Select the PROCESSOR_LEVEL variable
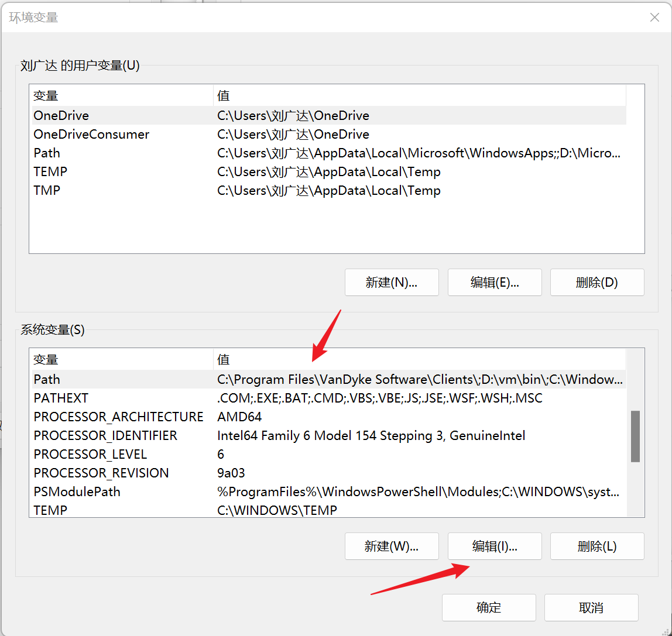Viewport: 672px width, 636px height. coord(329,454)
